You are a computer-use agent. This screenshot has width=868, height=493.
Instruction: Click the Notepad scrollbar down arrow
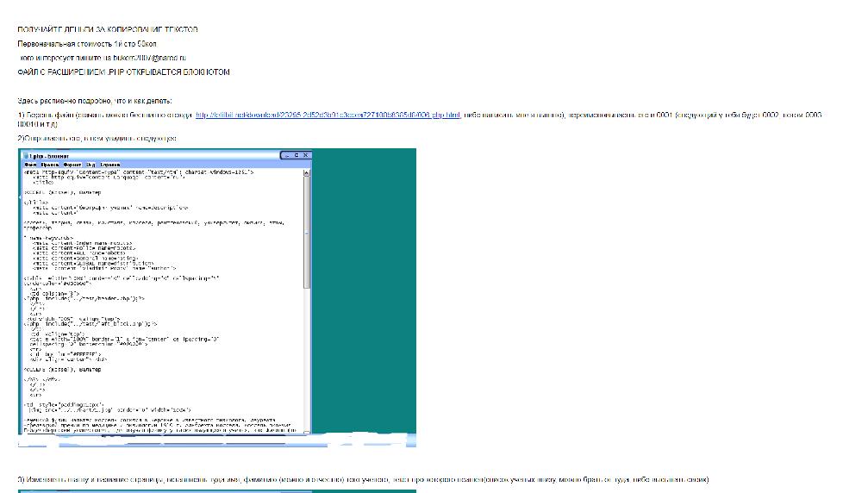[x=307, y=428]
